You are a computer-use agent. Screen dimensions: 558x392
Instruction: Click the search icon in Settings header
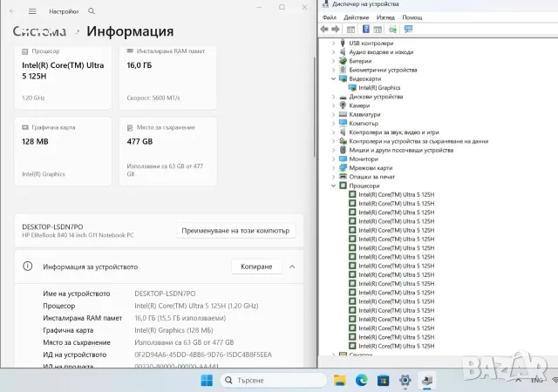(92, 11)
